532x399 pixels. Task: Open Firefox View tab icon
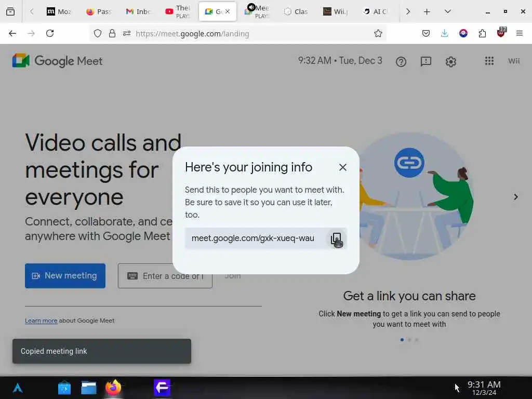pyautogui.click(x=10, y=11)
